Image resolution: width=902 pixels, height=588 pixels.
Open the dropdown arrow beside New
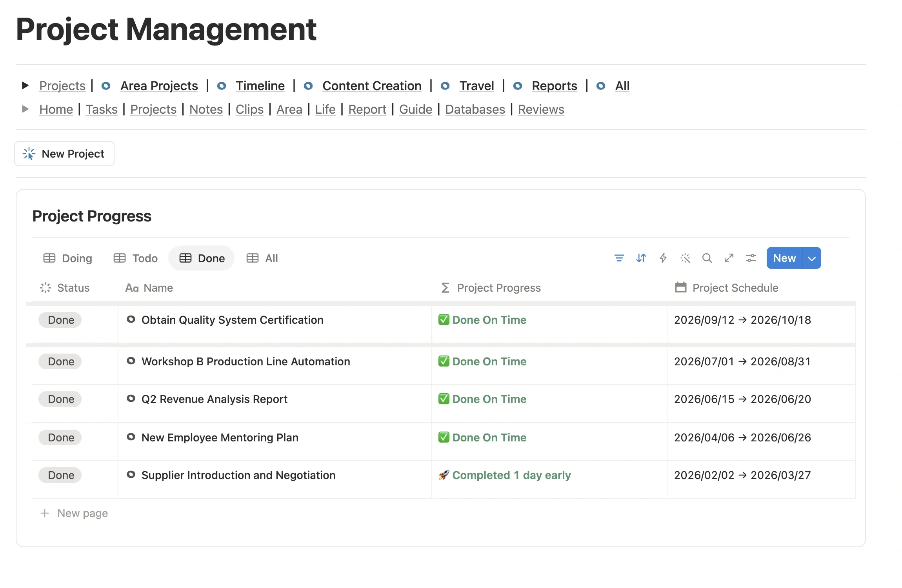(812, 258)
